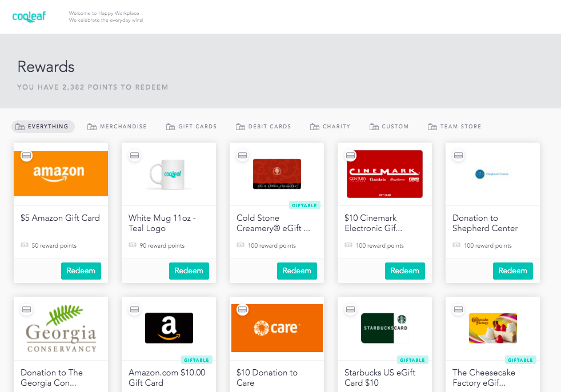Open the Custom tab
561x392 pixels.
[x=389, y=127]
